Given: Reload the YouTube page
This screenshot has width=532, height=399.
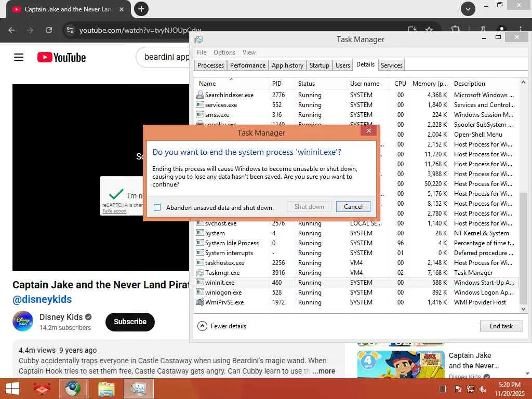Looking at the screenshot, I should pos(49,30).
